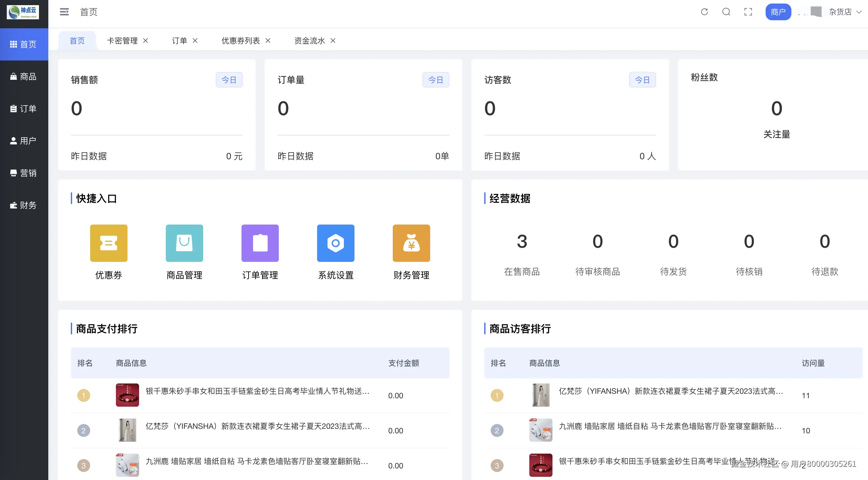Open 系统设置 hexagon icon
This screenshot has height=480, width=868.
[x=335, y=243]
